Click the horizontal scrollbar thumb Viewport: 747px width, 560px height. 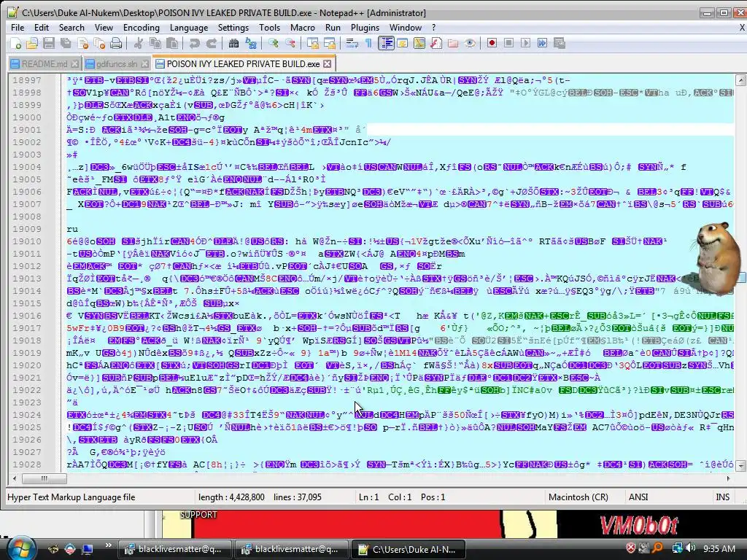[44, 478]
